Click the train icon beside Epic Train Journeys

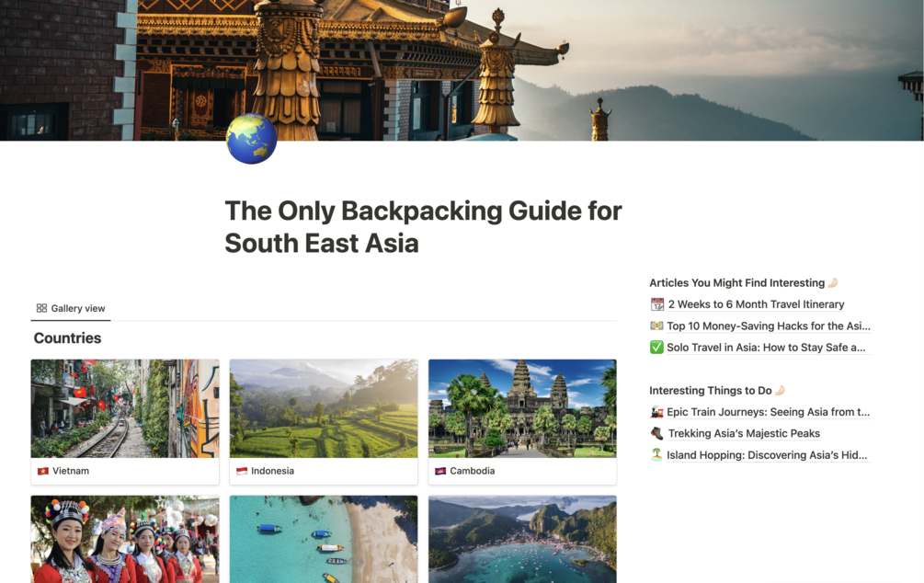[656, 412]
